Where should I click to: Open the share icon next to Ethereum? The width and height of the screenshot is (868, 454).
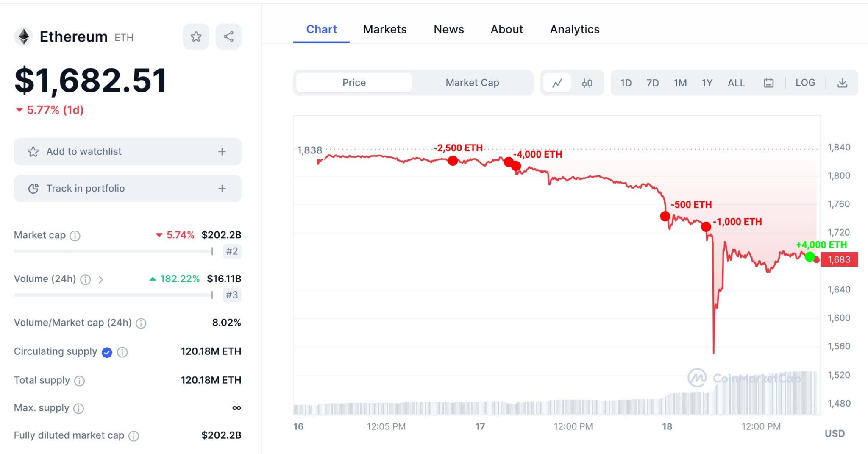click(x=228, y=36)
